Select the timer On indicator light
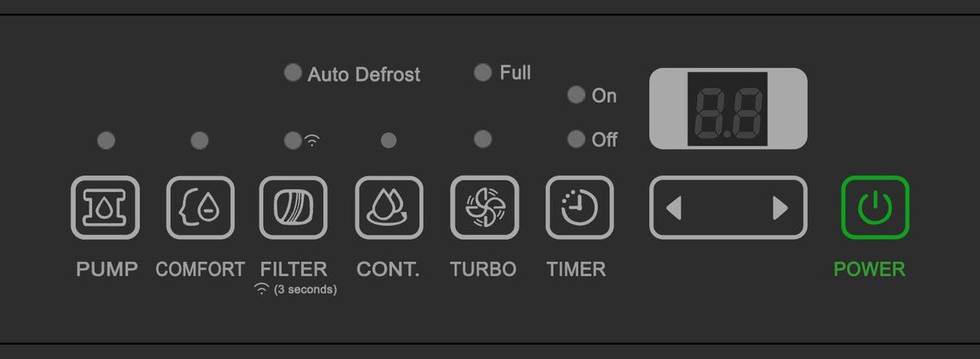980x359 pixels. 577,95
